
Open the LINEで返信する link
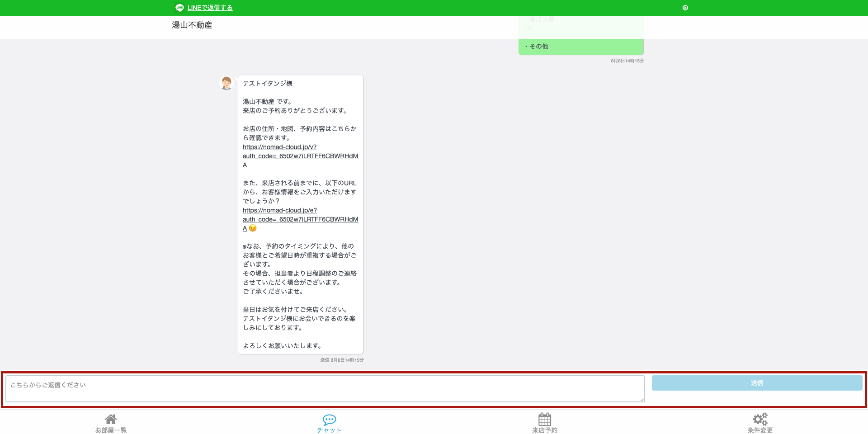pyautogui.click(x=210, y=8)
